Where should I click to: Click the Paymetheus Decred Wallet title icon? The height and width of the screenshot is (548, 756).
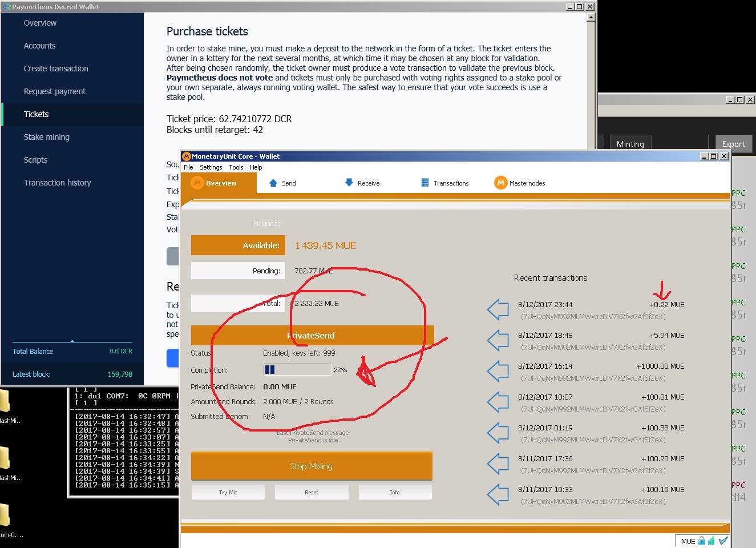[7, 7]
